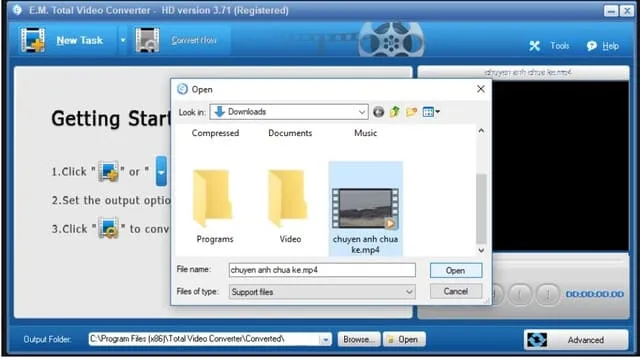Viewport: 640px width, 360px height.
Task: Click the File name input field
Action: [322, 270]
